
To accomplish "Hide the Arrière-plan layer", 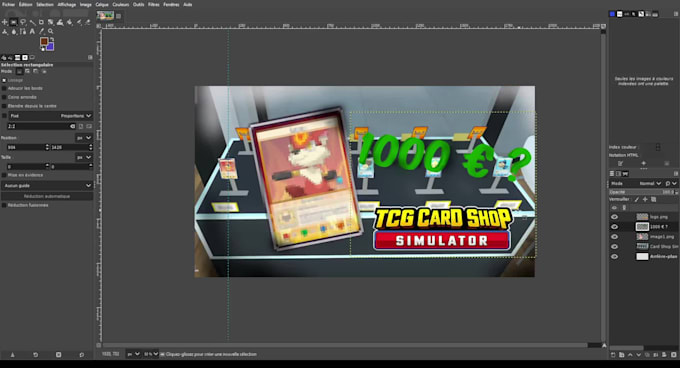I will pos(614,257).
